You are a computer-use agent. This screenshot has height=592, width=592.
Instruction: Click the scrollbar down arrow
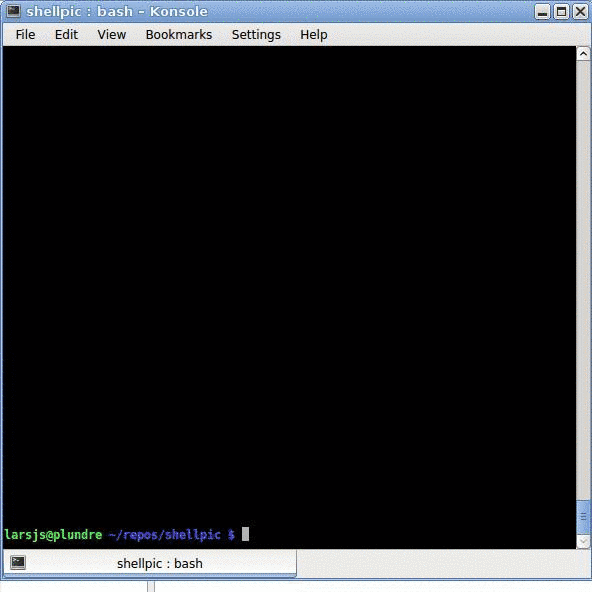click(x=583, y=541)
